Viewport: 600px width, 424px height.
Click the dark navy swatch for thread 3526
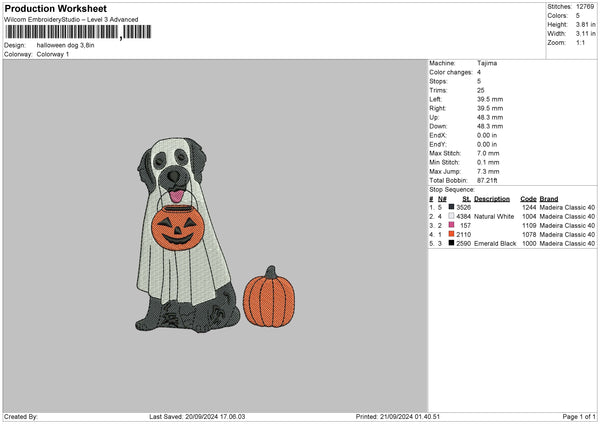coord(451,207)
